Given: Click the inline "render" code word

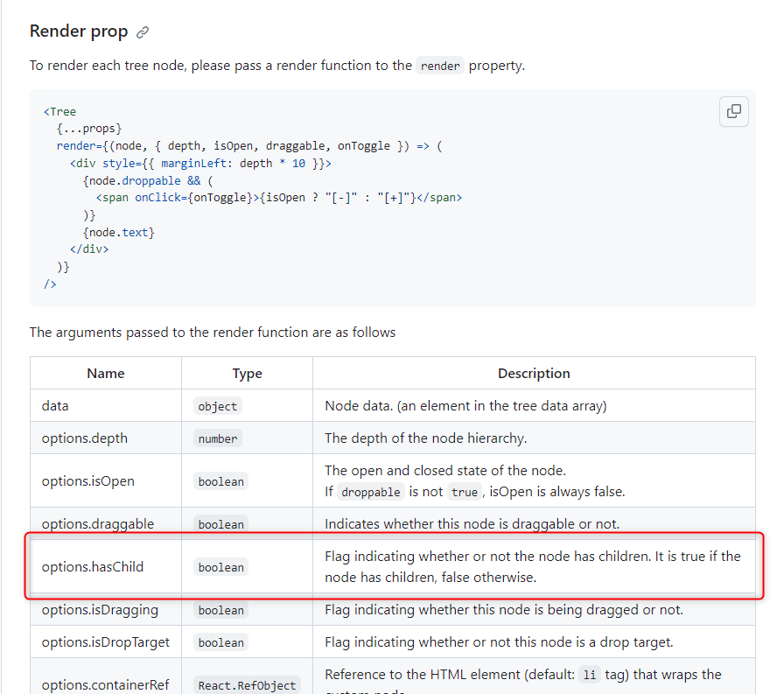Looking at the screenshot, I should (x=440, y=66).
